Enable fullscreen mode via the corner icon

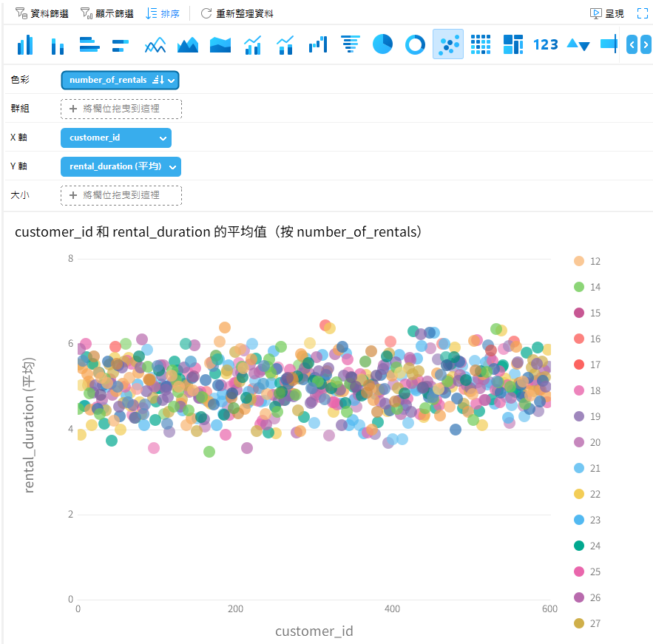(642, 13)
